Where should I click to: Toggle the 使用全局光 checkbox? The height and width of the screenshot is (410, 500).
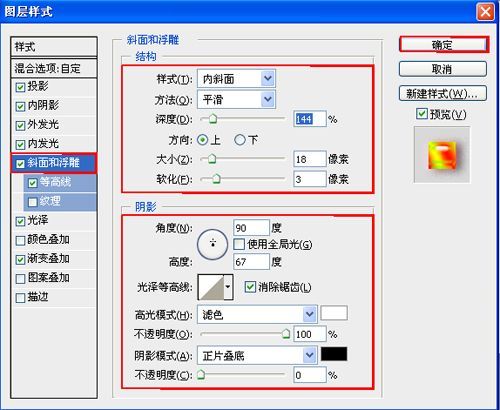click(239, 244)
